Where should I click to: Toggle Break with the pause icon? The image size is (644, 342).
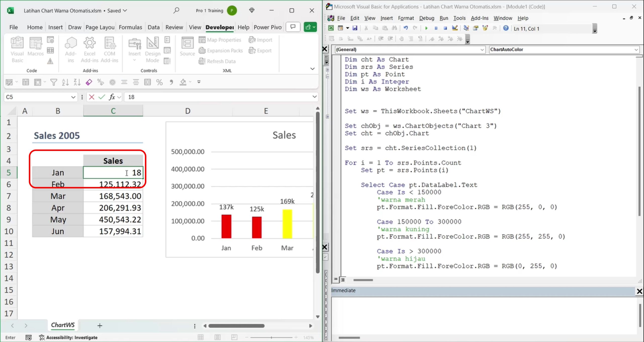[436, 28]
